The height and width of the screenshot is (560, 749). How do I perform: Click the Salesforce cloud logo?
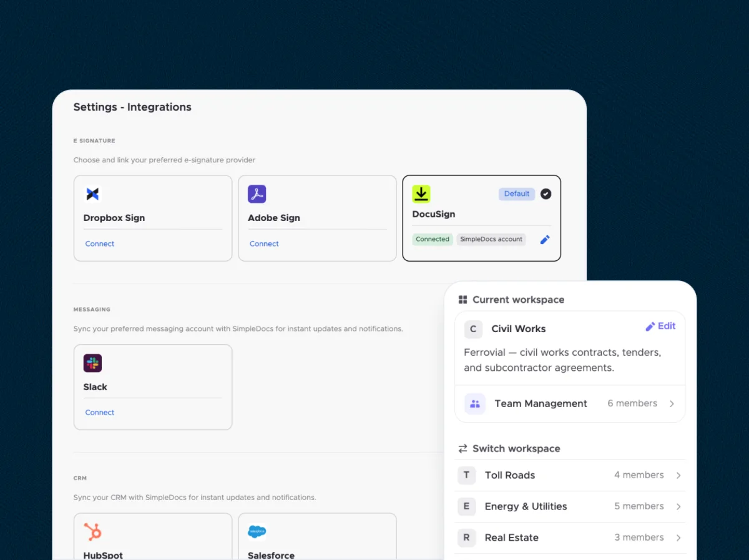click(257, 532)
